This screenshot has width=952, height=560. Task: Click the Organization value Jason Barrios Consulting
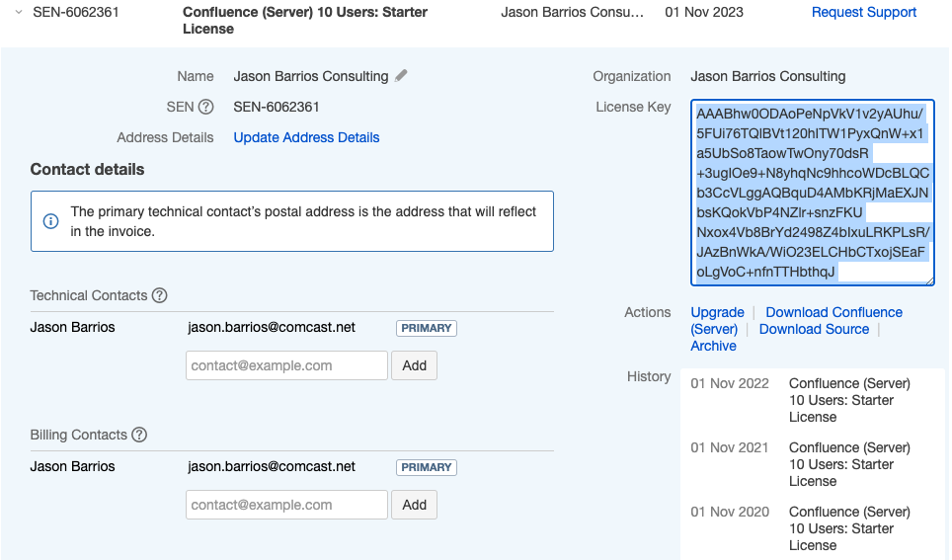point(768,76)
